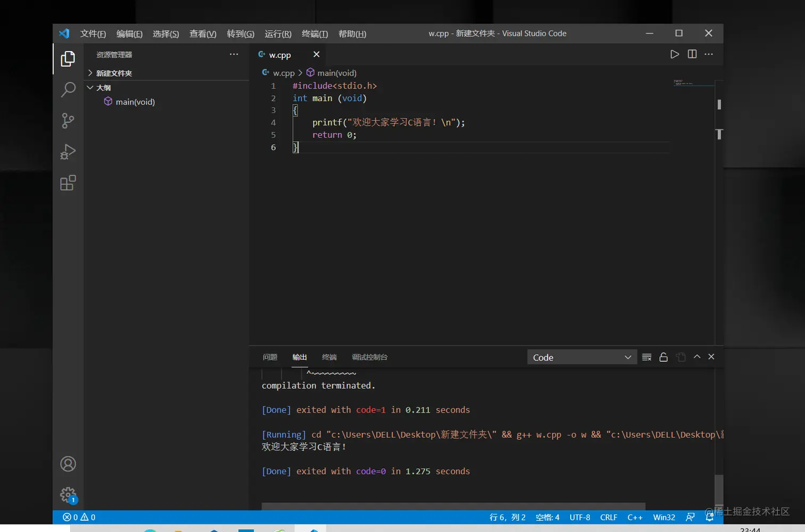Toggle the output scroll lock icon
This screenshot has height=532, width=805.
[663, 357]
